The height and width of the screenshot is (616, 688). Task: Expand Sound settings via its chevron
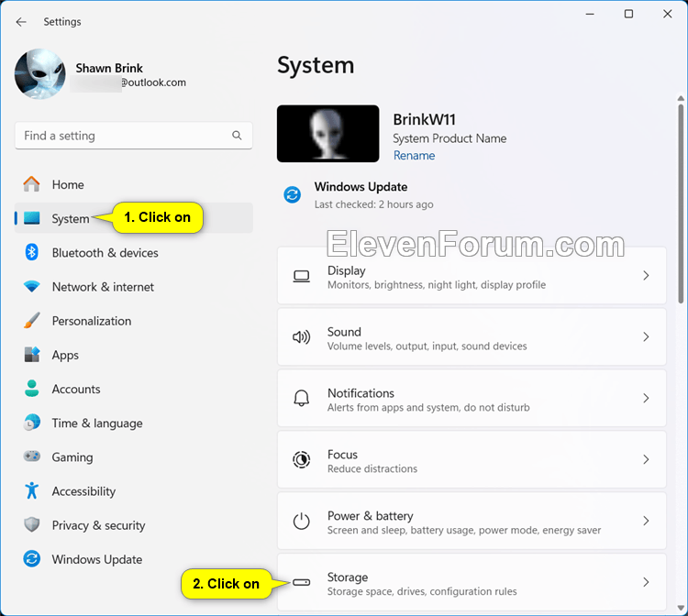point(646,336)
